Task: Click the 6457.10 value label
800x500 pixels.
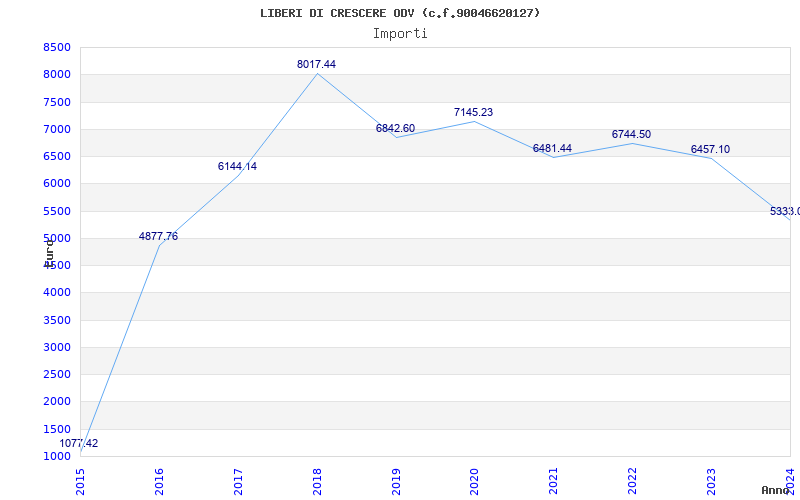Action: tap(710, 149)
